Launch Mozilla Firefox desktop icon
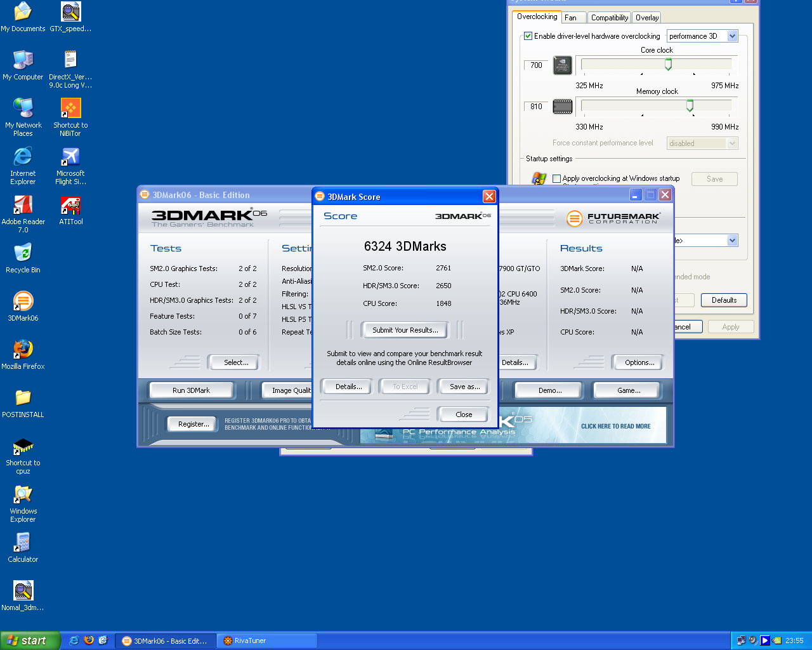The image size is (812, 650). [x=23, y=355]
